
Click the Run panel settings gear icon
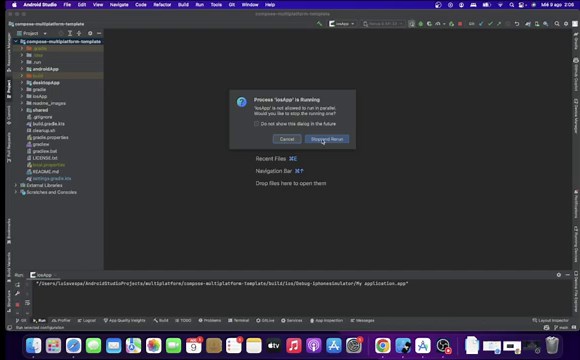pyautogui.click(x=559, y=275)
